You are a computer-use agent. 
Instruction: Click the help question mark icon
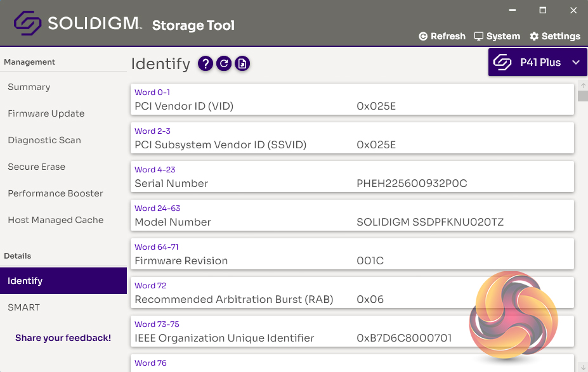coord(205,63)
